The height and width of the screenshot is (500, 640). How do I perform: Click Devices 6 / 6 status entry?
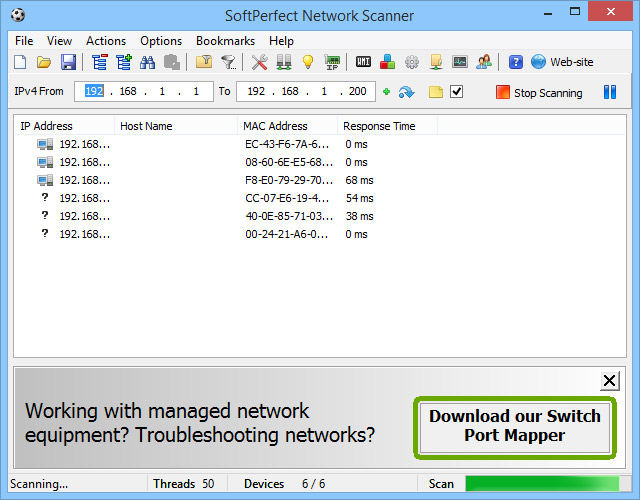coord(284,484)
